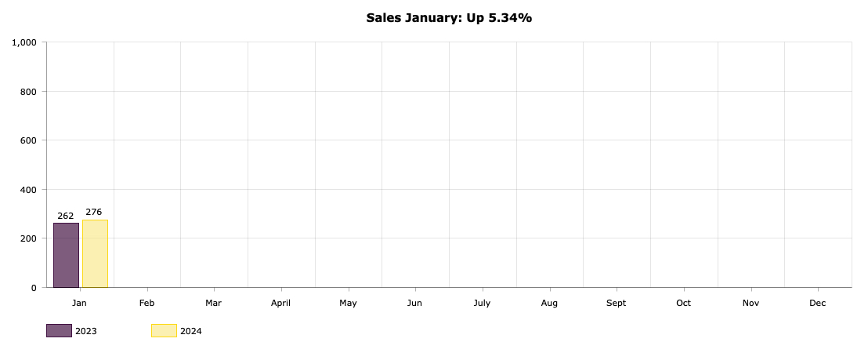
Task: Select the 276 data label
Action: tap(93, 212)
